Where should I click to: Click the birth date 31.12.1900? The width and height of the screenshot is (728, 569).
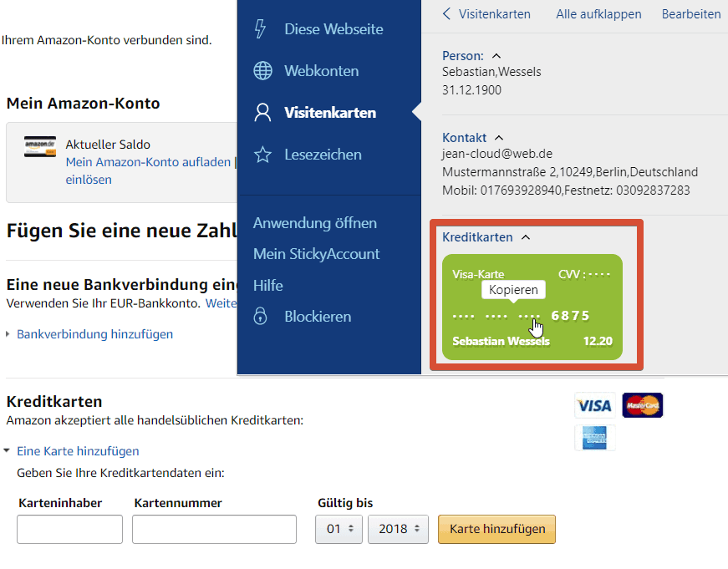point(471,90)
